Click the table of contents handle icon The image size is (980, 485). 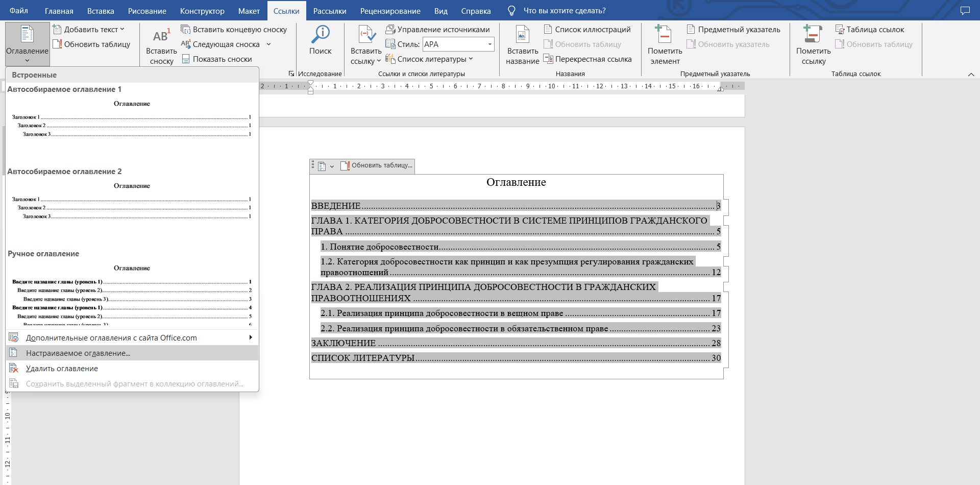[x=313, y=165]
